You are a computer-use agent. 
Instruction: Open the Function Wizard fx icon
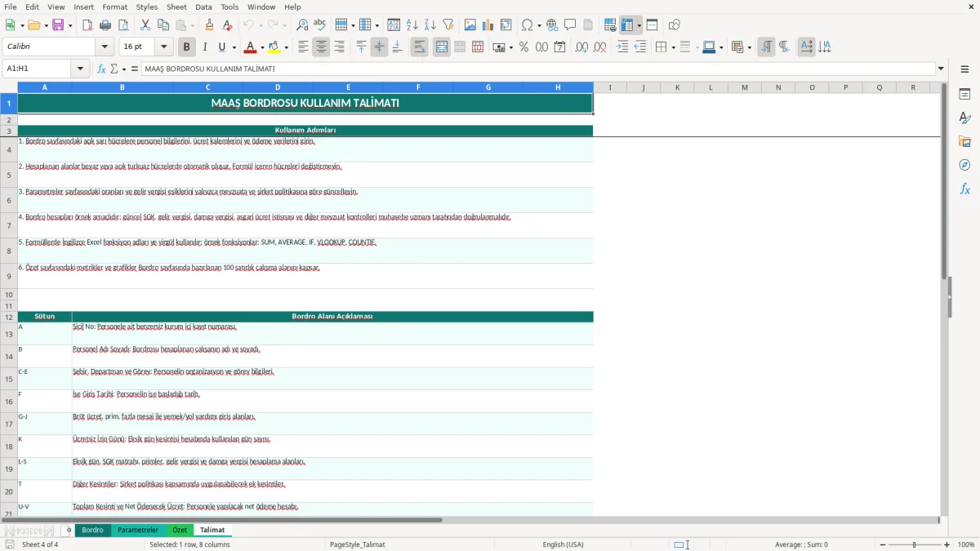click(101, 69)
